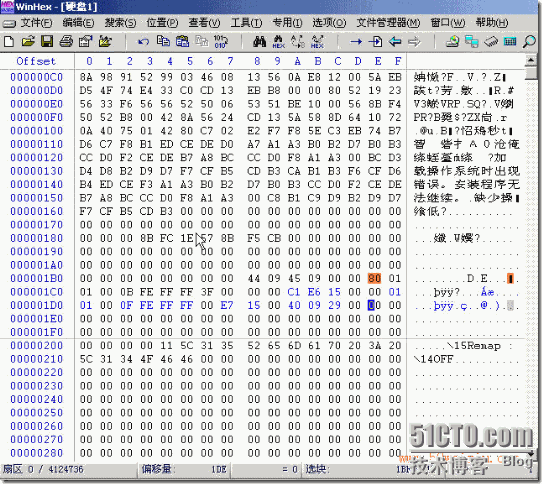The height and width of the screenshot is (484, 542).
Task: Click the Print icon in toolbar
Action: [66, 42]
